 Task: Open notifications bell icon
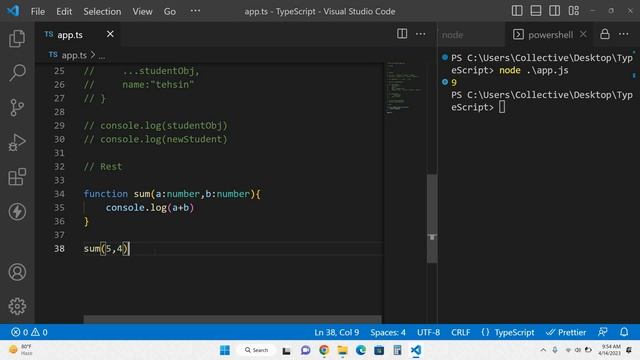pyautogui.click(x=624, y=332)
